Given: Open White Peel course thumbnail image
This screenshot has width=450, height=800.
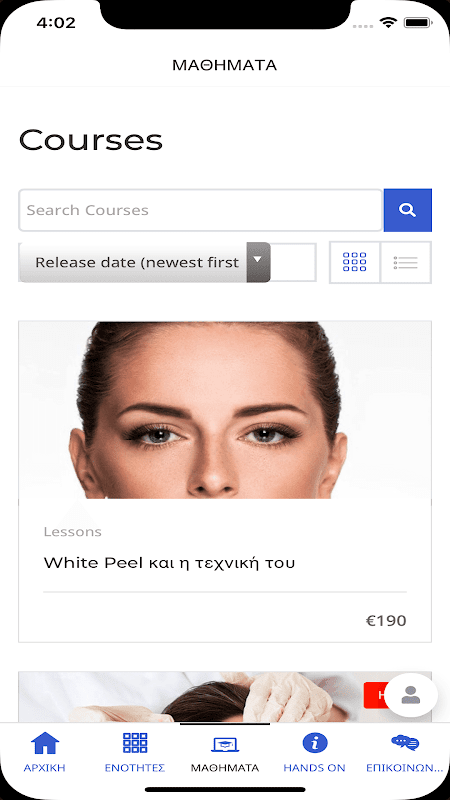Looking at the screenshot, I should pyautogui.click(x=225, y=410).
